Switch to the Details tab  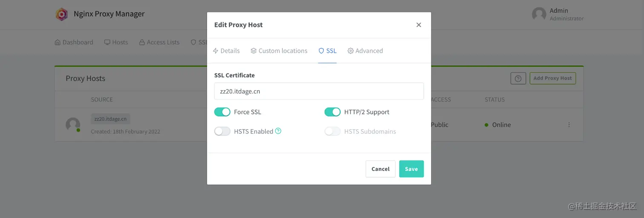[x=226, y=51]
